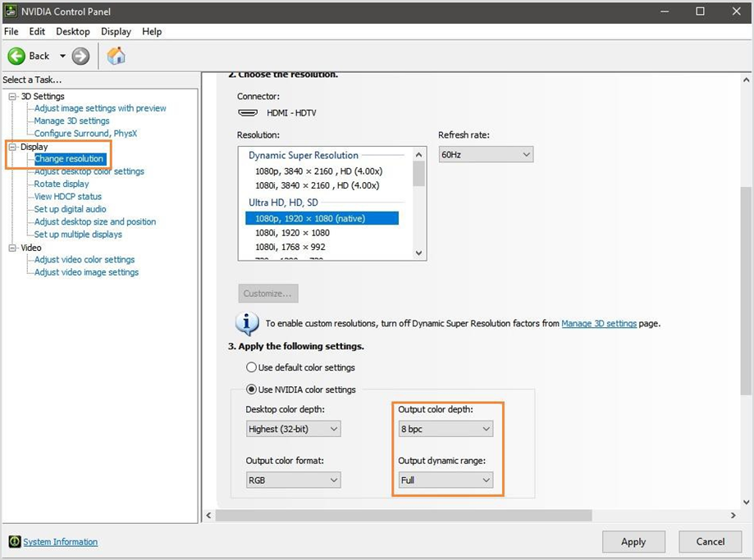This screenshot has width=754, height=560.
Task: Click the Back button label
Action: click(39, 56)
